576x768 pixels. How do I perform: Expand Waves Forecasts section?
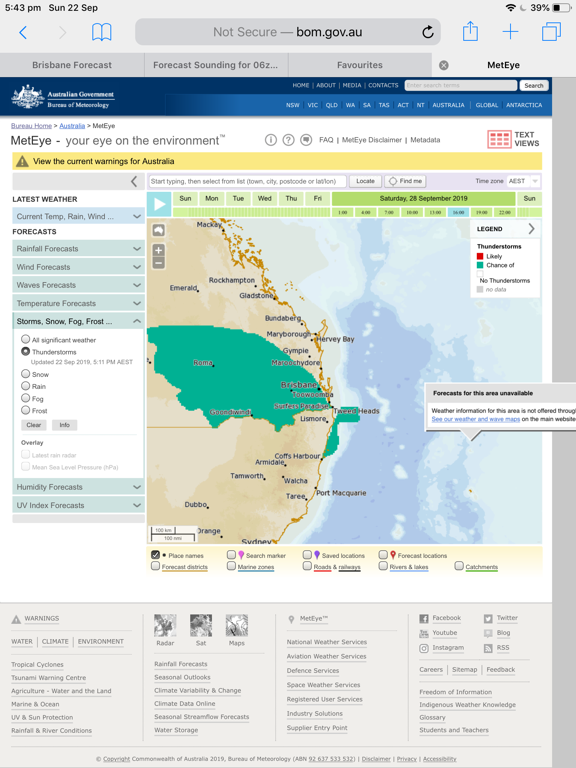pyautogui.click(x=78, y=285)
